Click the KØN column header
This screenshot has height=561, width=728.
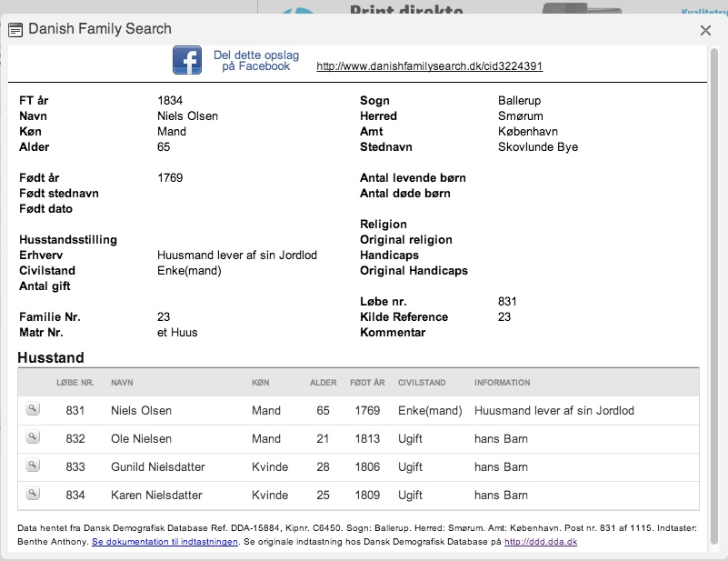(261, 383)
